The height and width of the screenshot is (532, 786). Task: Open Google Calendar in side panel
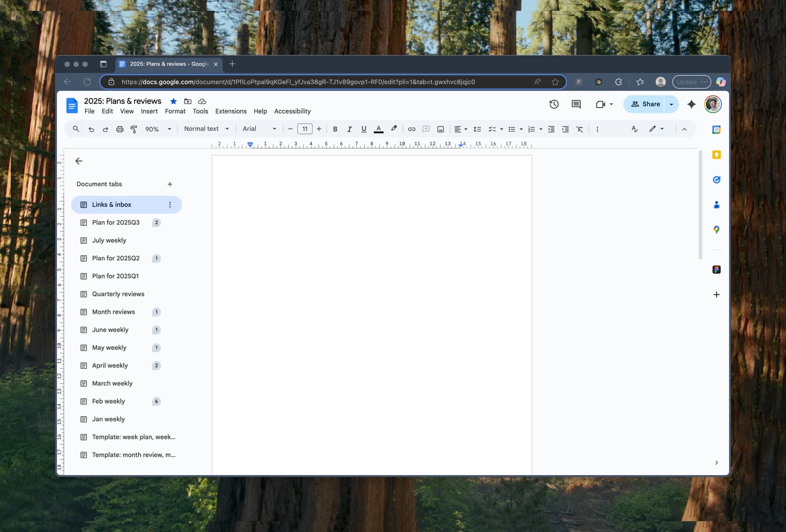[x=716, y=130]
